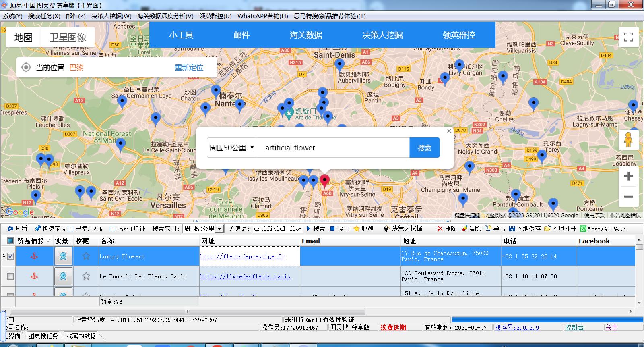Click the WhatsAPP验证 green icon
The image size is (644, 347).
coord(583,229)
